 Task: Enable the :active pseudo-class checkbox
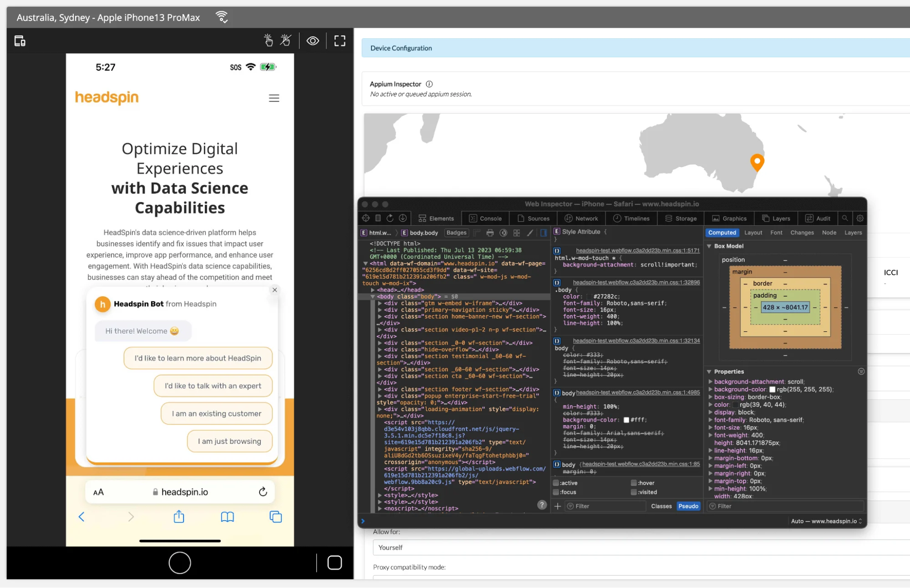556,483
